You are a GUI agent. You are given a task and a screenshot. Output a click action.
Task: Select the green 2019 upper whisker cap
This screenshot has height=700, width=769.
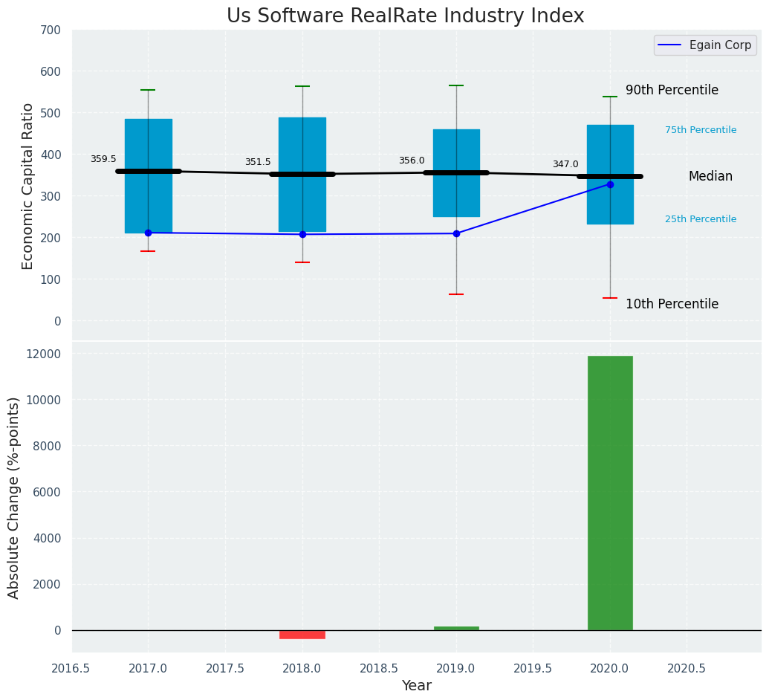click(x=456, y=85)
